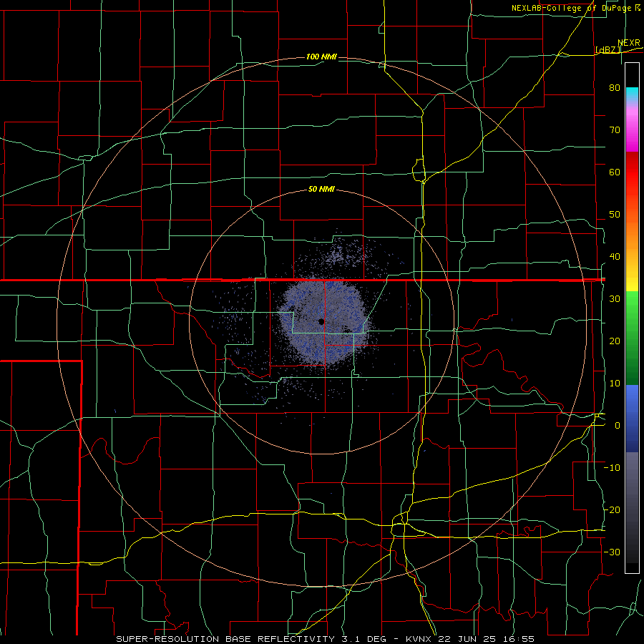644x644 pixels.
Task: Click the NEXR label above the color bar
Action: [x=629, y=43]
